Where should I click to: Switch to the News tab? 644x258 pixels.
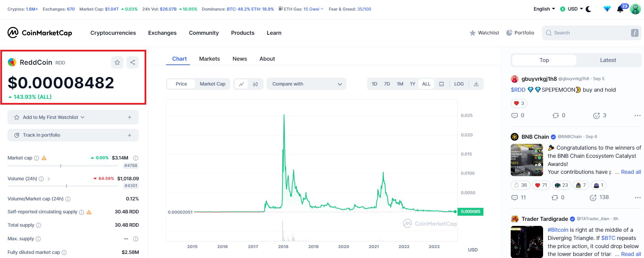[x=240, y=59]
